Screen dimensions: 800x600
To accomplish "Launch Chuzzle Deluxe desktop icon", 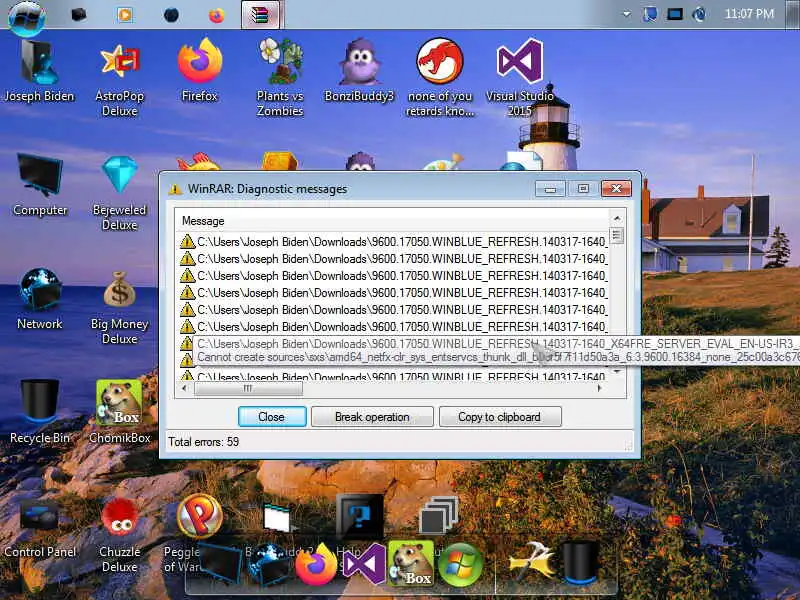I will click(119, 535).
